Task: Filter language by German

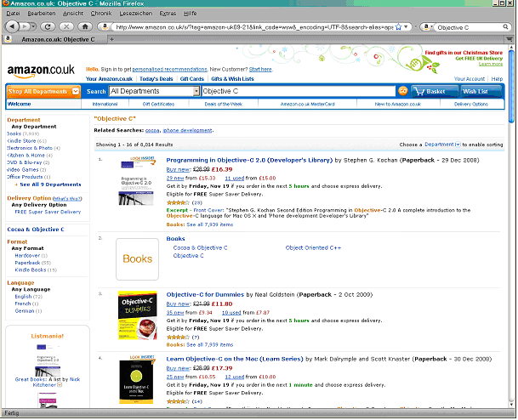Action: point(25,311)
